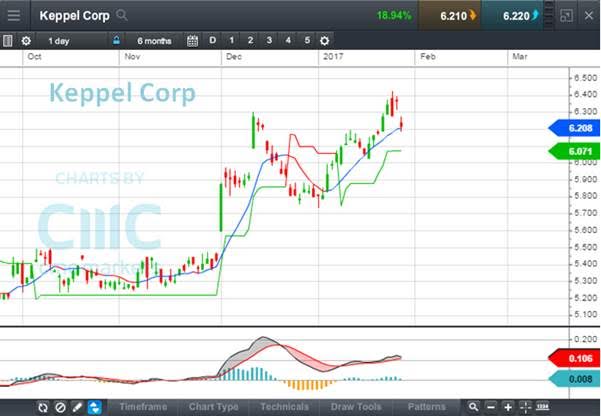The height and width of the screenshot is (416, 601).
Task: Select preset layout 1
Action: tap(231, 40)
